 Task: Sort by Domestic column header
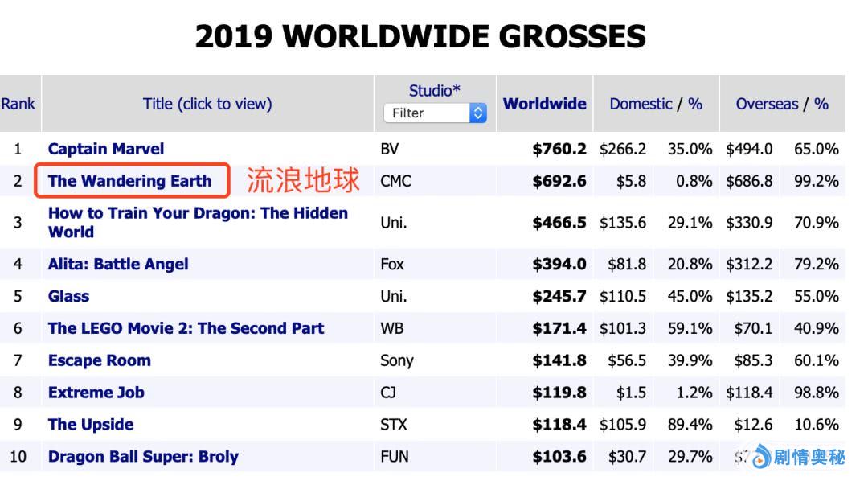click(641, 104)
